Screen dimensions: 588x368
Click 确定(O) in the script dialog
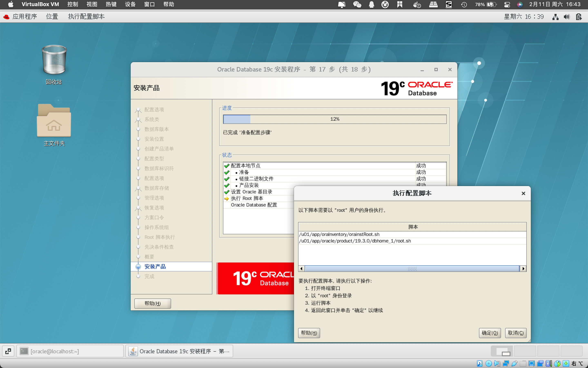[490, 333]
